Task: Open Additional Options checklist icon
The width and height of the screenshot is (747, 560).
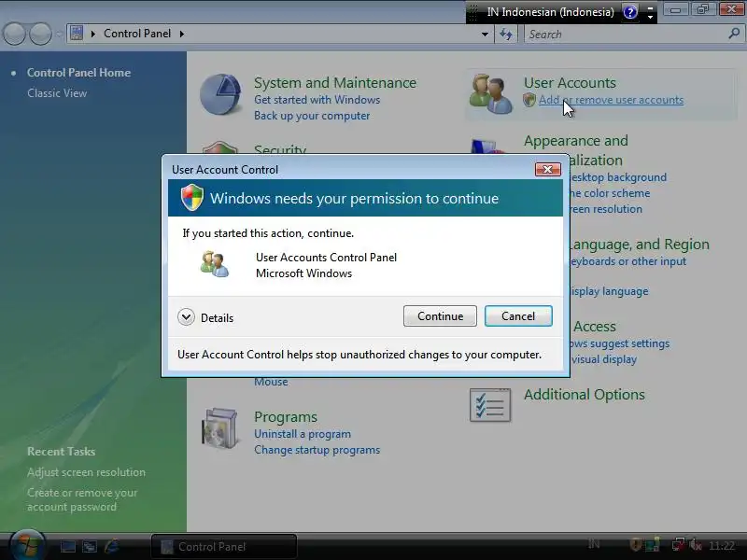Action: [490, 405]
